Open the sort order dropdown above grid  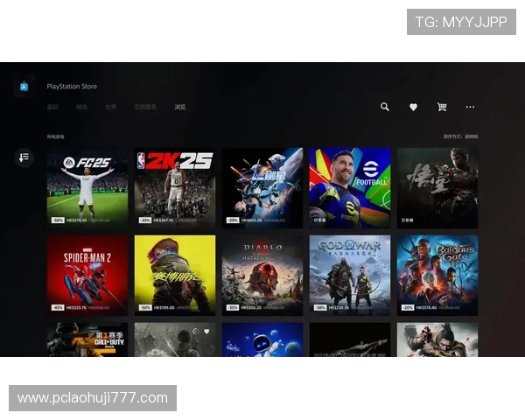[x=459, y=136]
